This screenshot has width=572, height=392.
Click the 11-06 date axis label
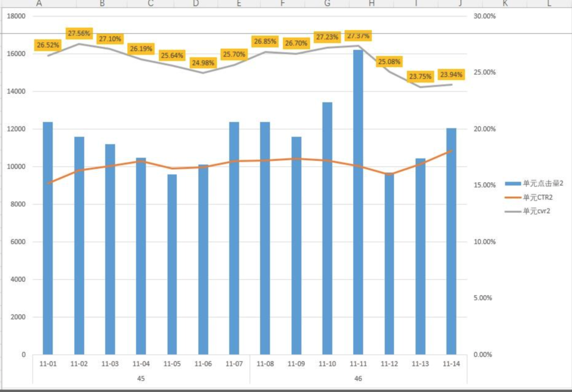[203, 364]
